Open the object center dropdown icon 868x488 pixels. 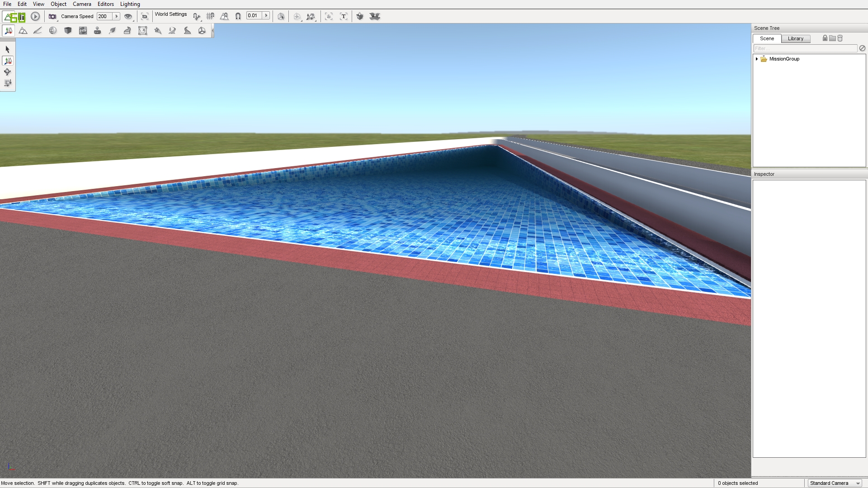tap(297, 17)
